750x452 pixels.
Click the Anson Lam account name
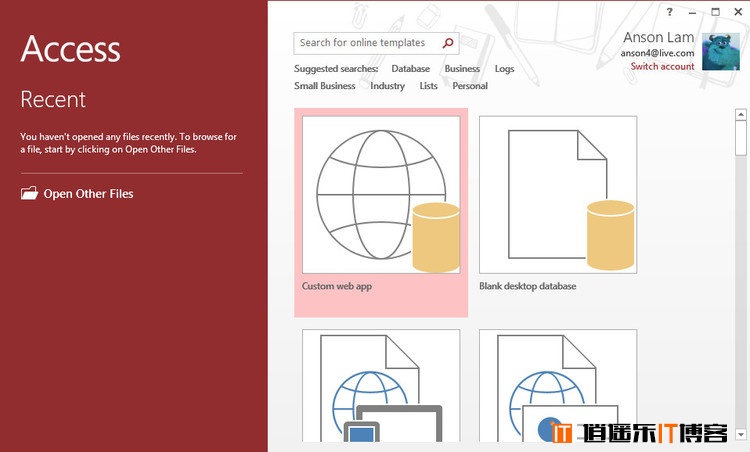pyautogui.click(x=659, y=37)
